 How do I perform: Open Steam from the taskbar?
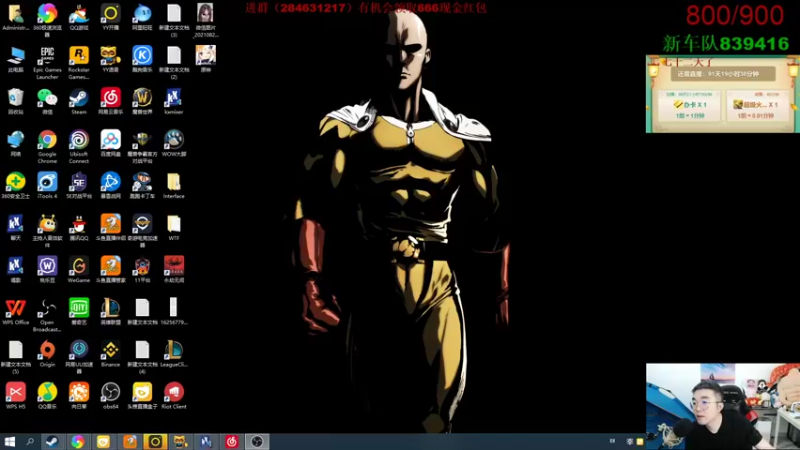click(x=52, y=441)
